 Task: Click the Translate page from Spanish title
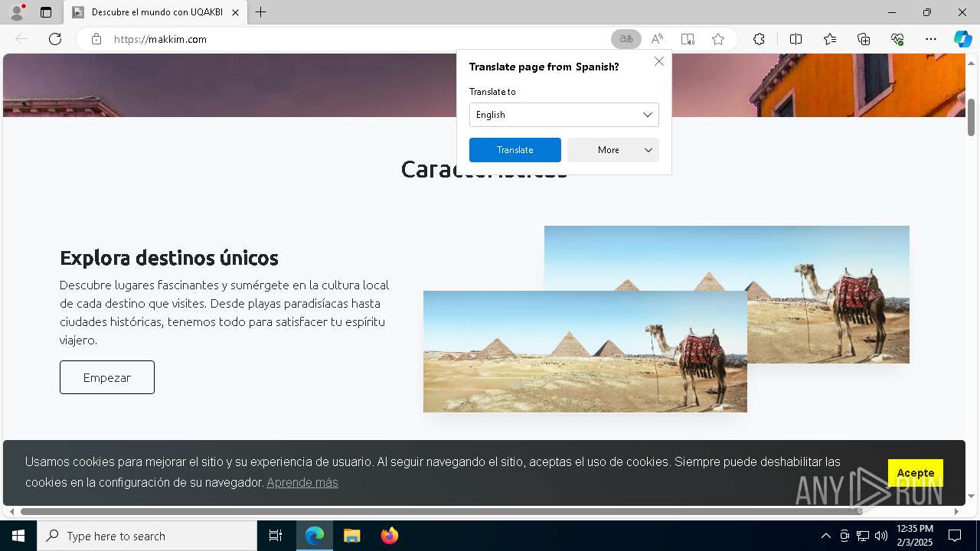coord(544,67)
